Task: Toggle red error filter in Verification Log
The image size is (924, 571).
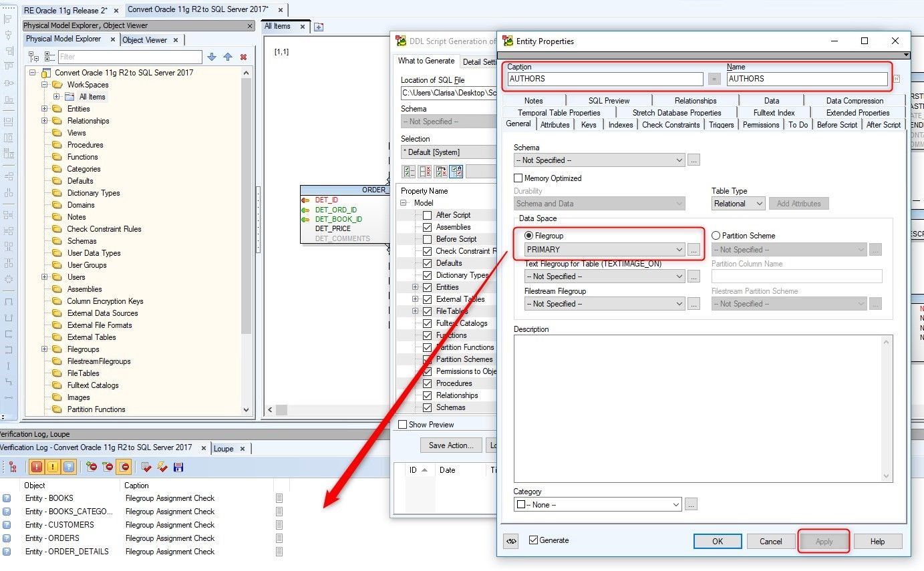Action: pos(36,467)
